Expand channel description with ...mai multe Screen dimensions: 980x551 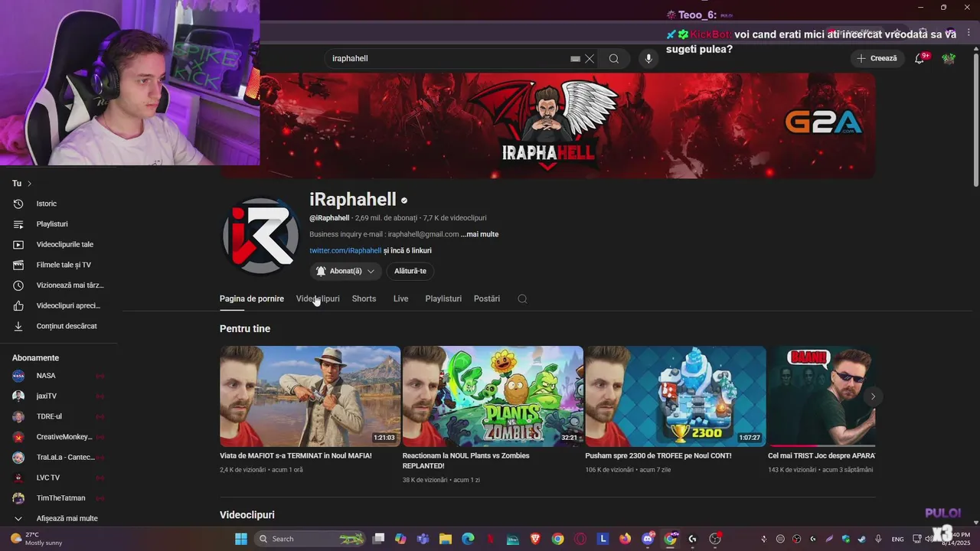pyautogui.click(x=480, y=234)
